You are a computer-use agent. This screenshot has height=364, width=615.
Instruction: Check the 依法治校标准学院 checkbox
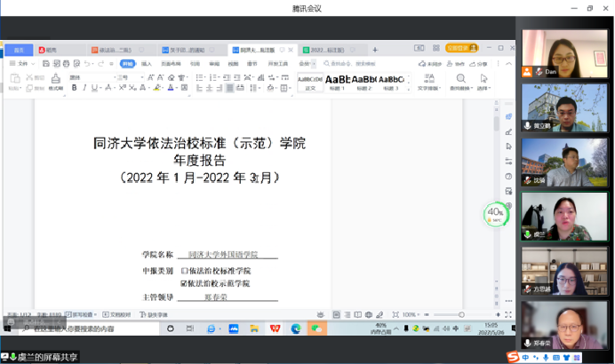click(x=184, y=270)
